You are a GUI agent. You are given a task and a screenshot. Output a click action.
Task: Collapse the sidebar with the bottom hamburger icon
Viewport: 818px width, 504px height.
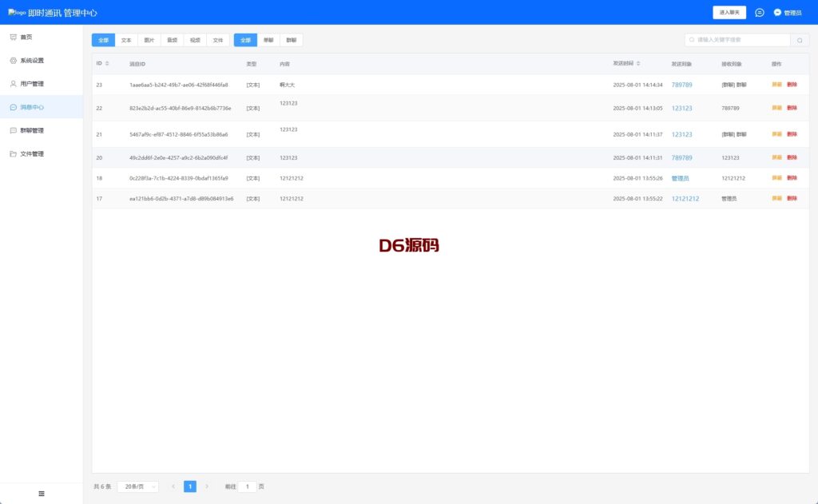point(42,494)
